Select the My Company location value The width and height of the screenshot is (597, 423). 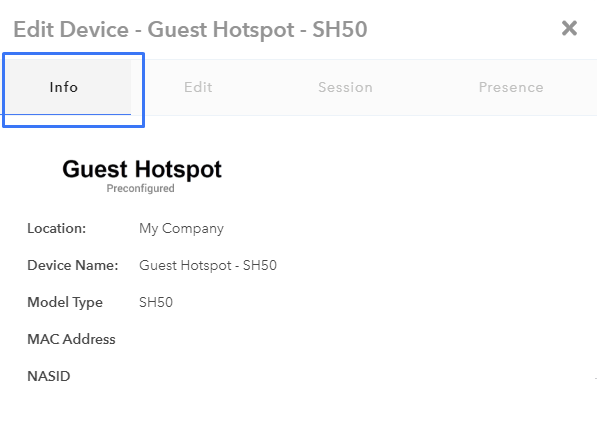[181, 228]
